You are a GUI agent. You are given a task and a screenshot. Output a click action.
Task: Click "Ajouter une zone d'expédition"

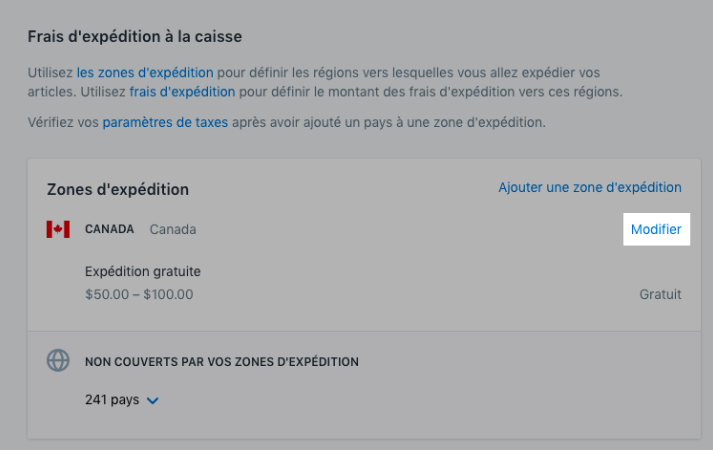590,187
